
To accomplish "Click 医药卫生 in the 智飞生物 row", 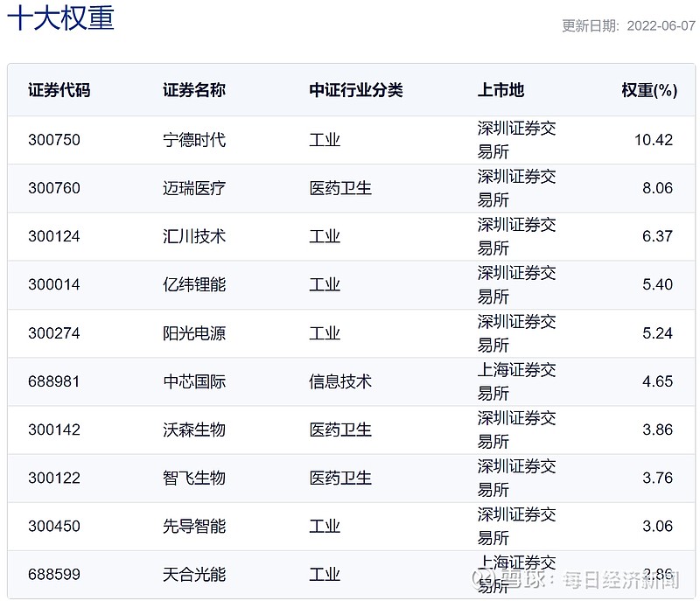I will coord(340,479).
